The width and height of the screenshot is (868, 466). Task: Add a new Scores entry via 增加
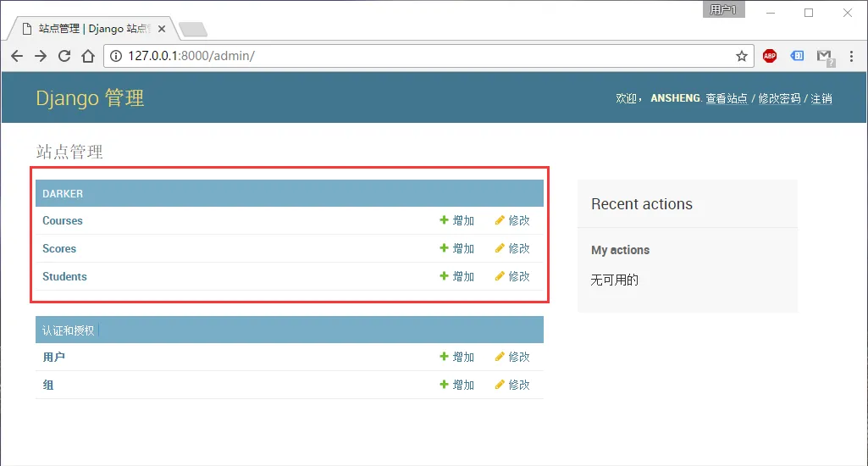point(457,248)
